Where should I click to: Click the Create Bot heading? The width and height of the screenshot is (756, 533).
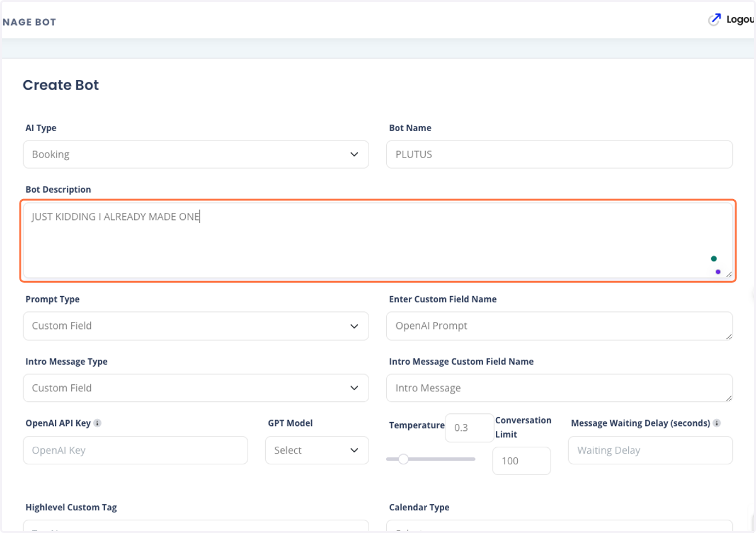[x=60, y=85]
